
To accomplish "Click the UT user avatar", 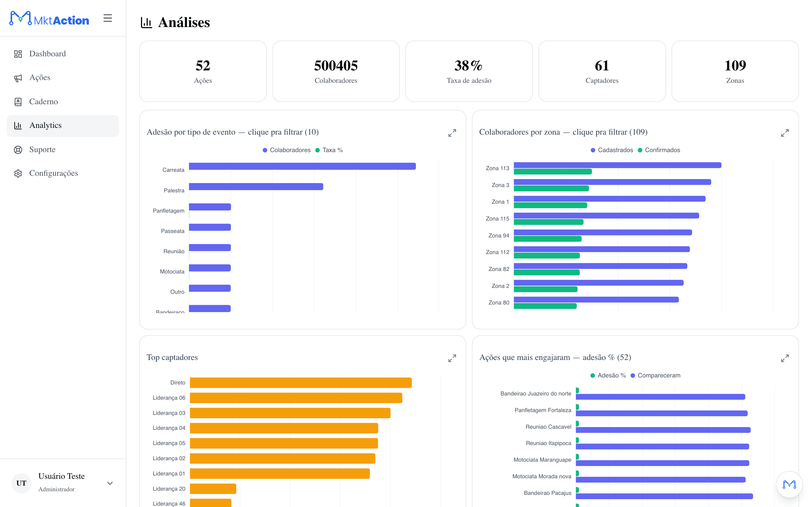I will (x=21, y=483).
